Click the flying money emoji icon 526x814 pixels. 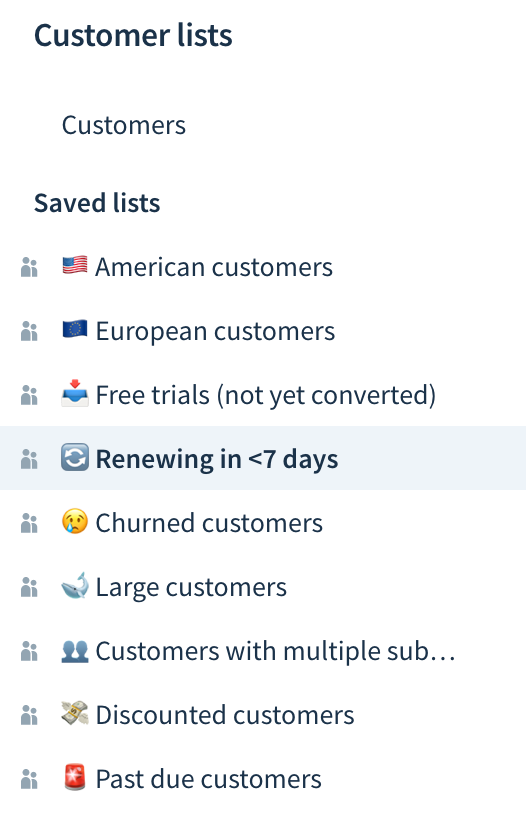(75, 713)
